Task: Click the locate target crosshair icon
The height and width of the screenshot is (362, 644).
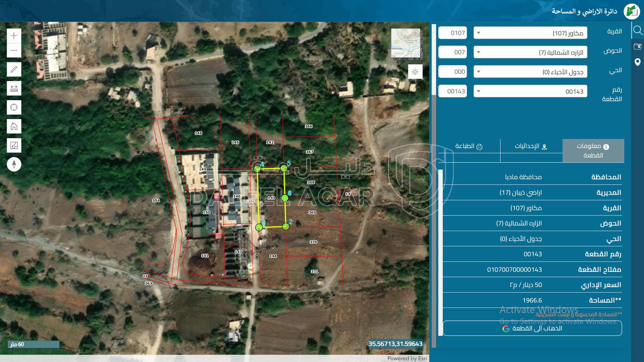Action: pyautogui.click(x=14, y=107)
